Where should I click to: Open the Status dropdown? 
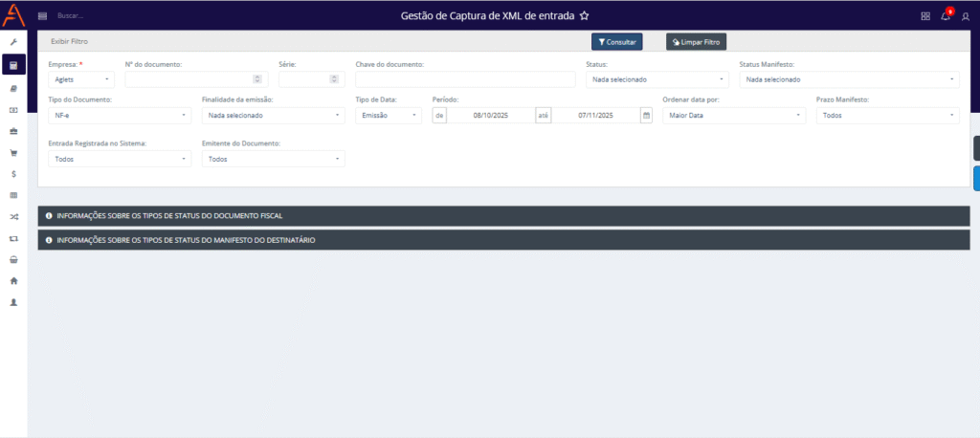click(657, 79)
